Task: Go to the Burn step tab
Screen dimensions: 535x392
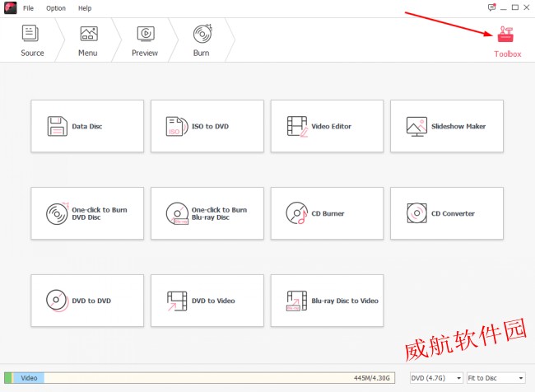Action: (201, 40)
